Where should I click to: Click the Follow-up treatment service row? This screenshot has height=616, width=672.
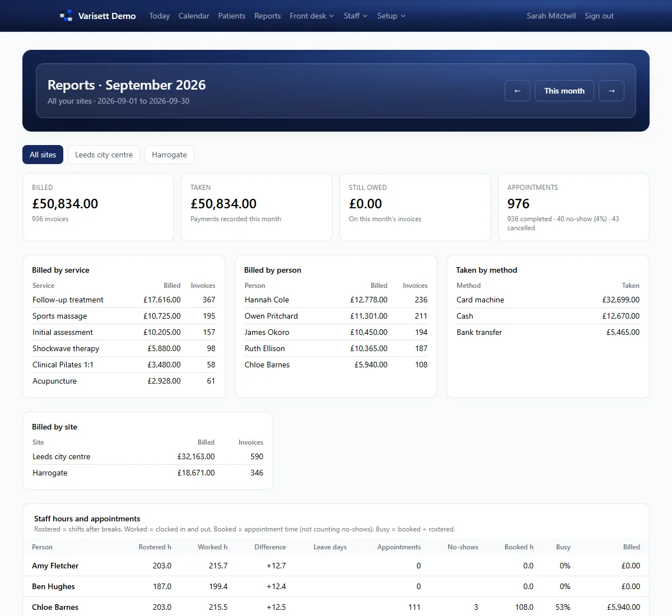124,300
